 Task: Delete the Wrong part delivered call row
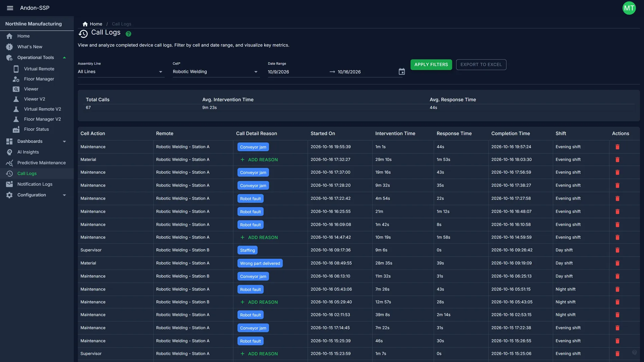click(617, 263)
